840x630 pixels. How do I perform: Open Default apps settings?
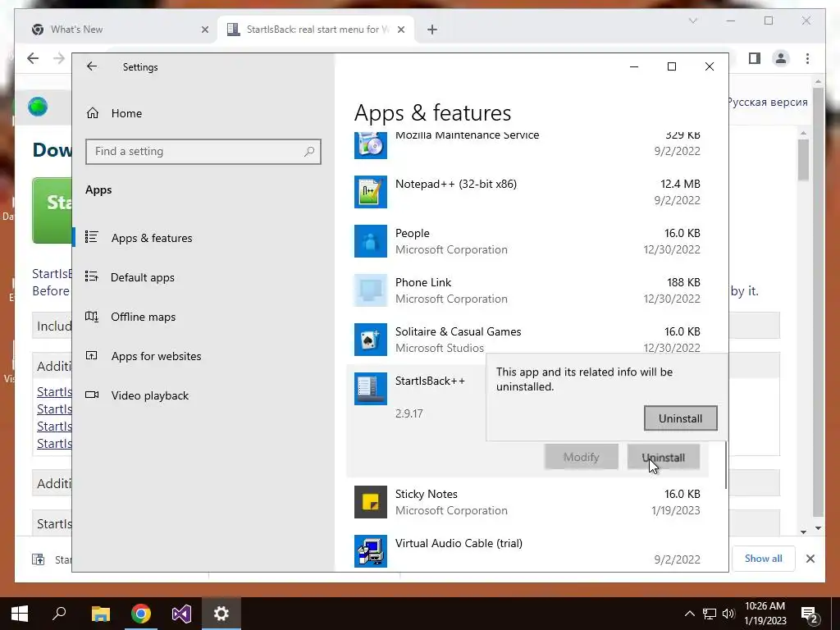143,277
